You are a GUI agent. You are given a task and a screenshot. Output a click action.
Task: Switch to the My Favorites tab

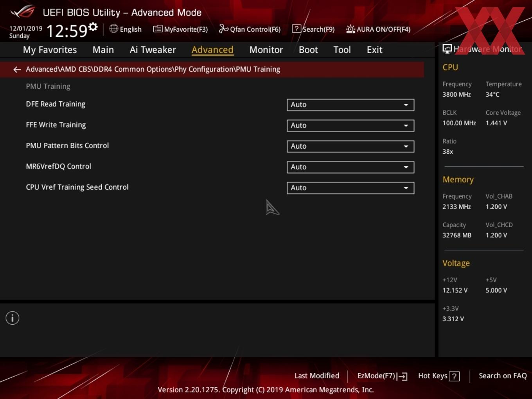point(50,50)
